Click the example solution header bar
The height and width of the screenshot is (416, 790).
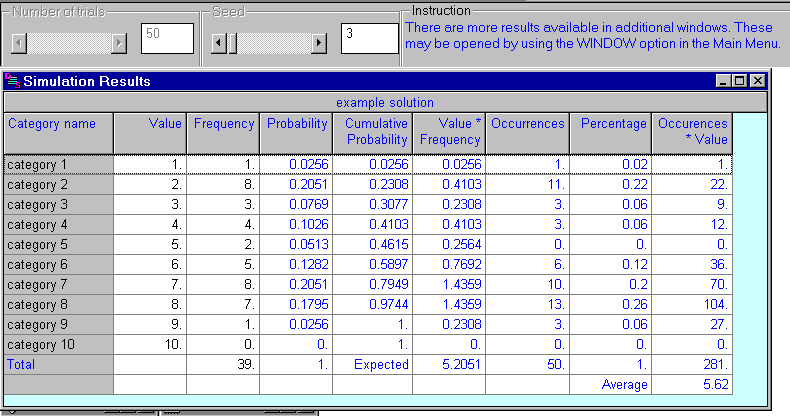pyautogui.click(x=385, y=102)
